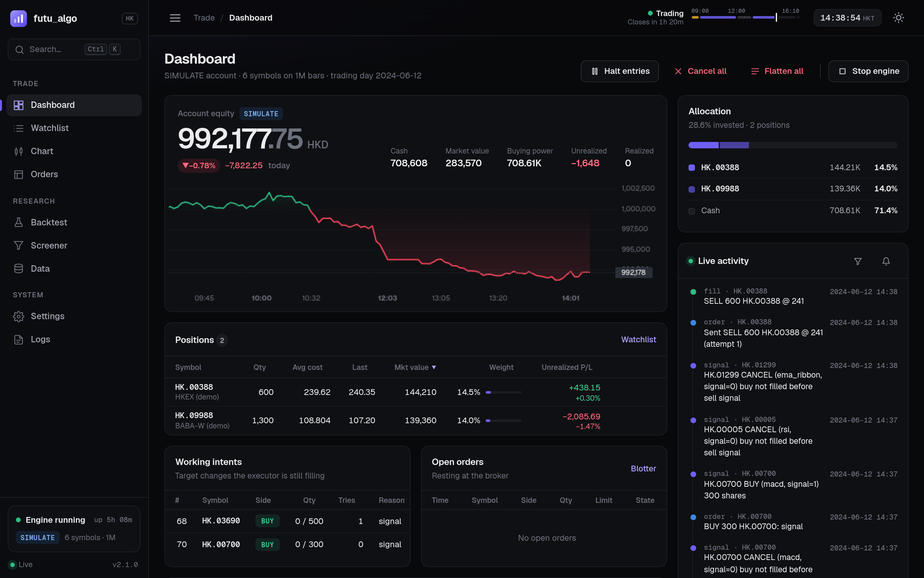Click the Halt entries button

pyautogui.click(x=620, y=71)
